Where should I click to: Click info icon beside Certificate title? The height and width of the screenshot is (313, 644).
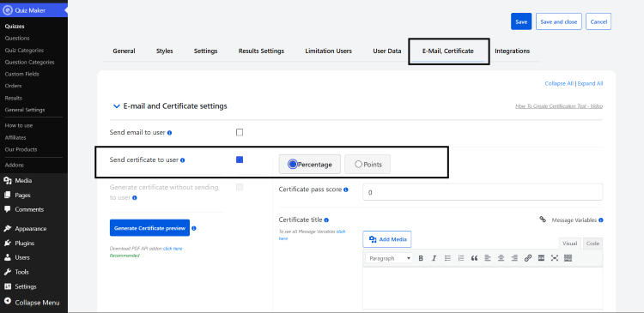click(x=326, y=220)
